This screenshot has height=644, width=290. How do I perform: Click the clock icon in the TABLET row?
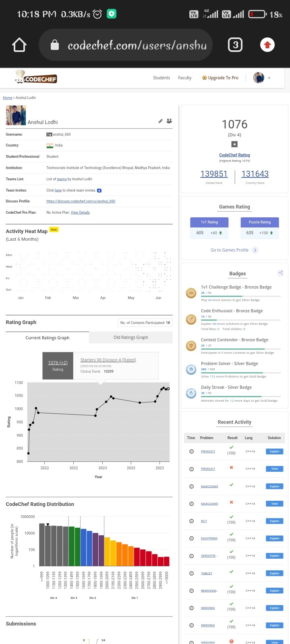(191, 573)
